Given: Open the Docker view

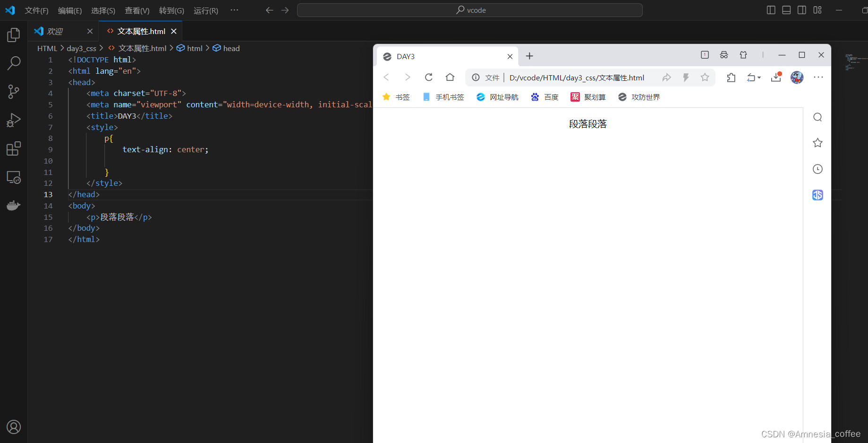Looking at the screenshot, I should tap(14, 205).
